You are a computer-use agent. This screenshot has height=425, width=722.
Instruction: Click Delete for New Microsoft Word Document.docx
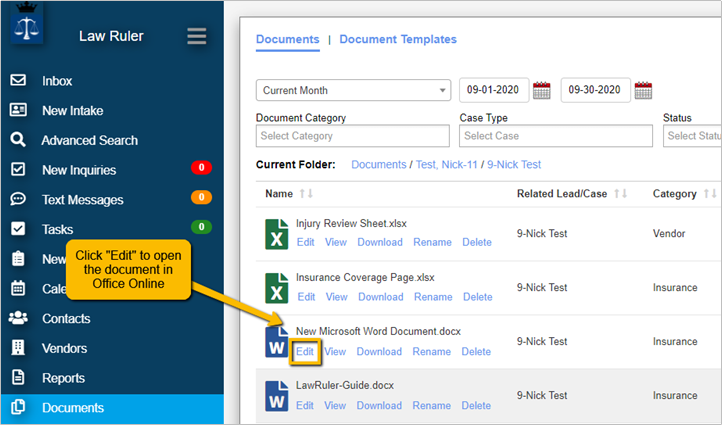coord(476,352)
